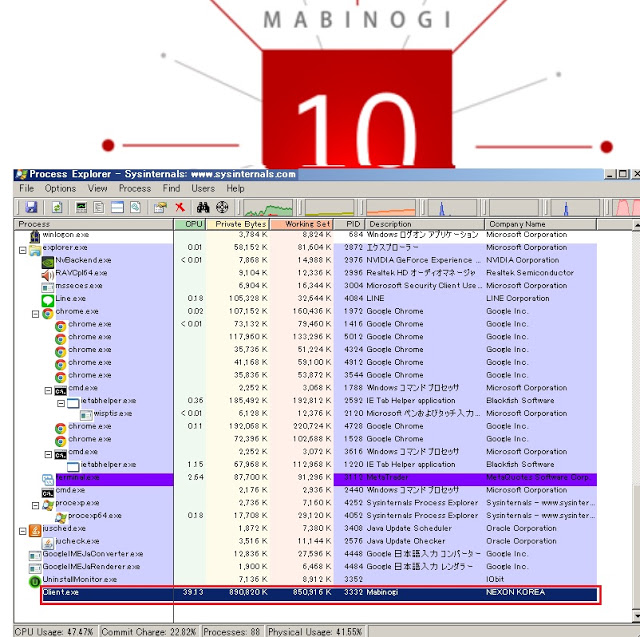Collapse cmd.exe node with PID 1788
The width and height of the screenshot is (640, 637).
click(x=48, y=390)
